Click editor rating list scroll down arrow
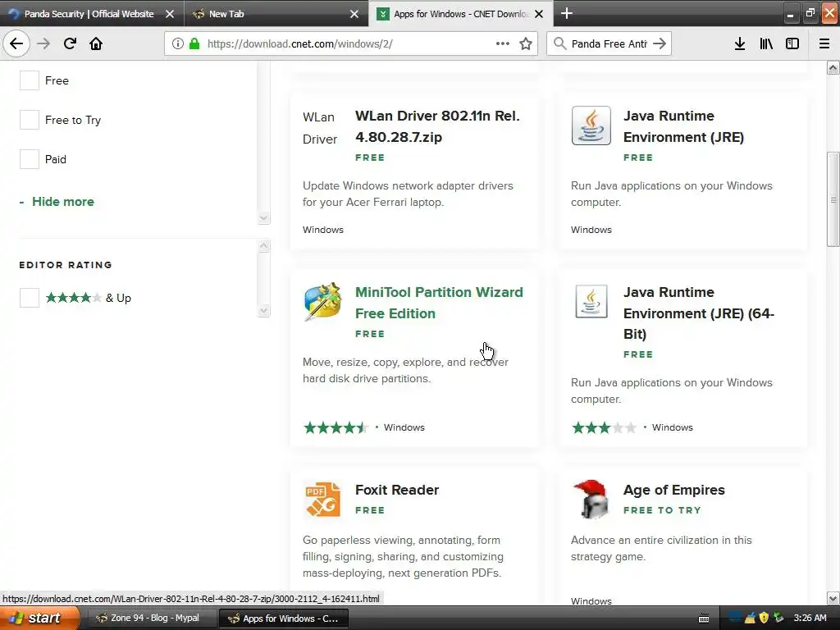 point(263,311)
